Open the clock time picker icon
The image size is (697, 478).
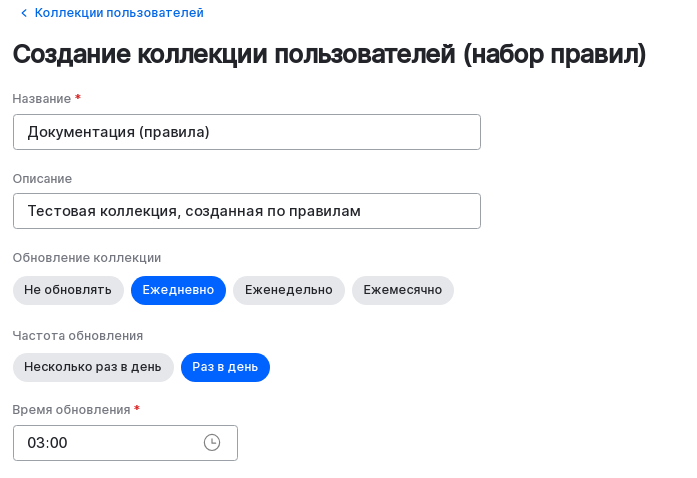click(x=212, y=443)
